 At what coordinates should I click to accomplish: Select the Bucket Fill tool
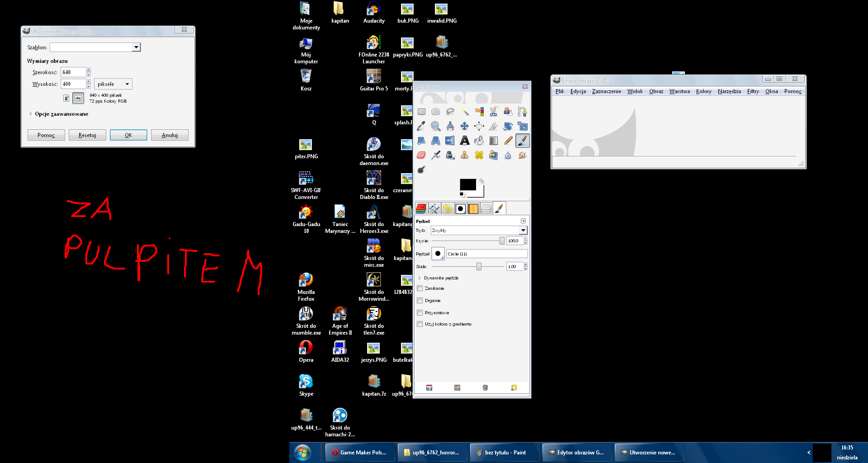[479, 141]
